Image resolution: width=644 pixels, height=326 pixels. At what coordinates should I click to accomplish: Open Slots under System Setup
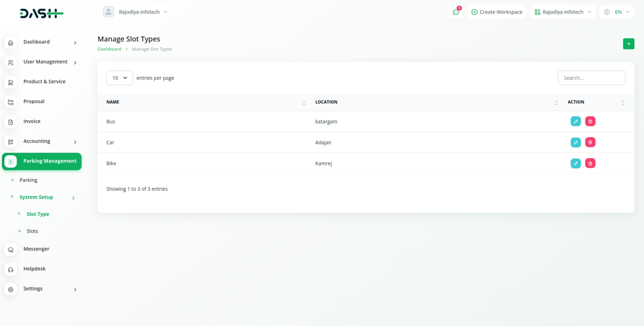pos(32,231)
